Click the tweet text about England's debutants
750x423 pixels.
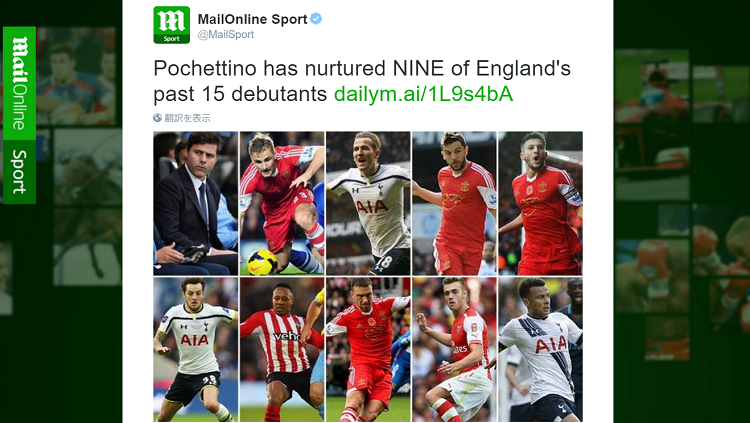(362, 81)
